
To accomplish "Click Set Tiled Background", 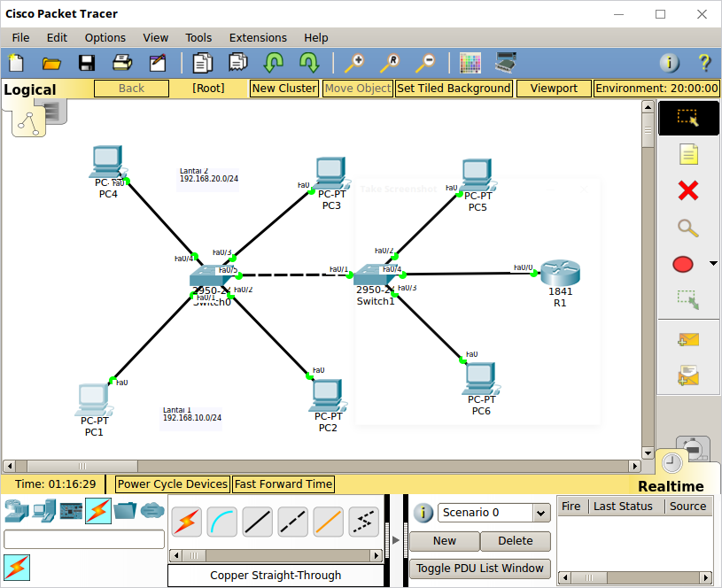I will [454, 89].
